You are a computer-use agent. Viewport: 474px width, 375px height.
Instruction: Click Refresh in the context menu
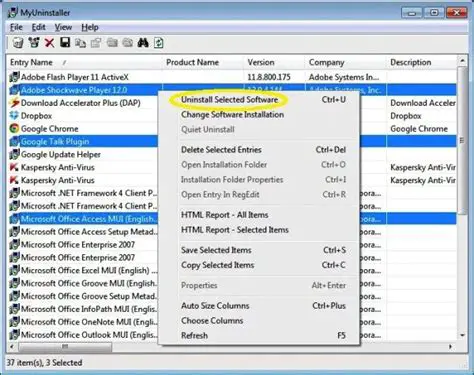194,336
